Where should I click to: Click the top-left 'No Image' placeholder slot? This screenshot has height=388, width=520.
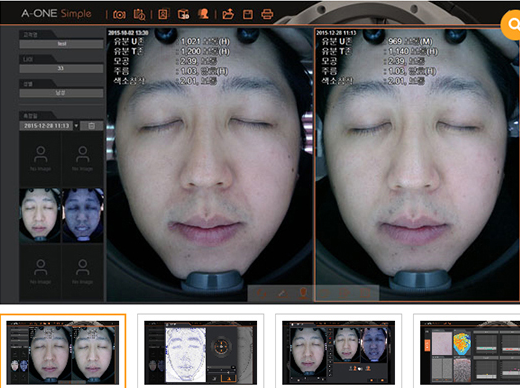40,159
